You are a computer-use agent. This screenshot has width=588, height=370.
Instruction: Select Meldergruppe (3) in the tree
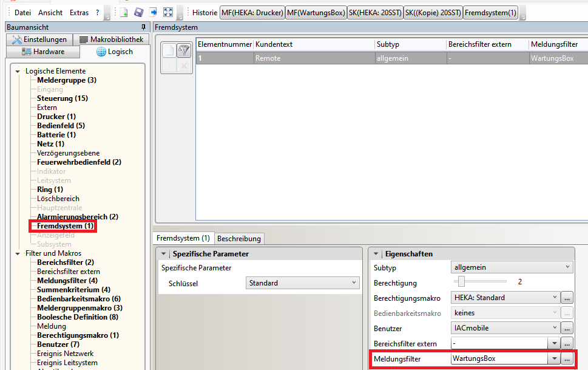tap(67, 80)
